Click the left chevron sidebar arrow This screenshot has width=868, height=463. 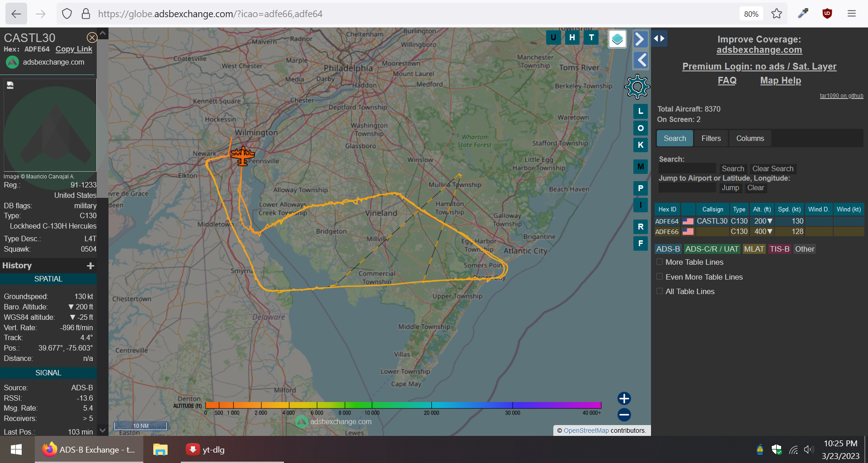pyautogui.click(x=641, y=60)
